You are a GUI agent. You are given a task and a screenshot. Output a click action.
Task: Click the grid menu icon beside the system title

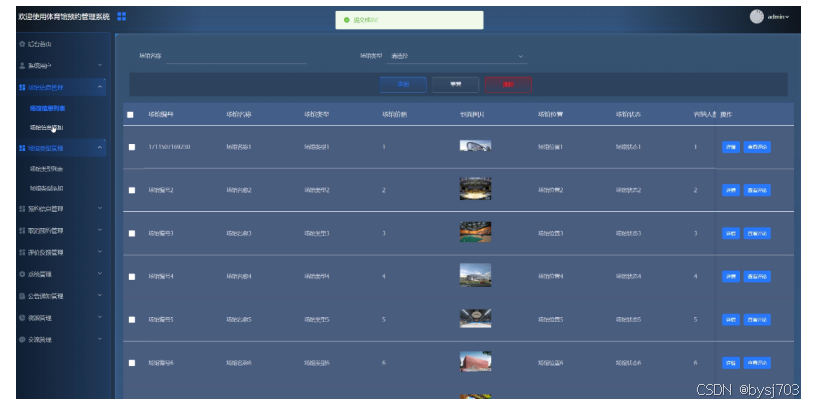122,16
